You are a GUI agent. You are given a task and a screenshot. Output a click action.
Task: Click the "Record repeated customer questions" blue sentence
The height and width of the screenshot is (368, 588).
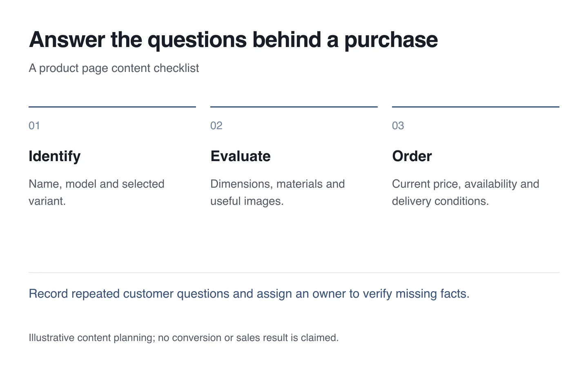point(249,294)
